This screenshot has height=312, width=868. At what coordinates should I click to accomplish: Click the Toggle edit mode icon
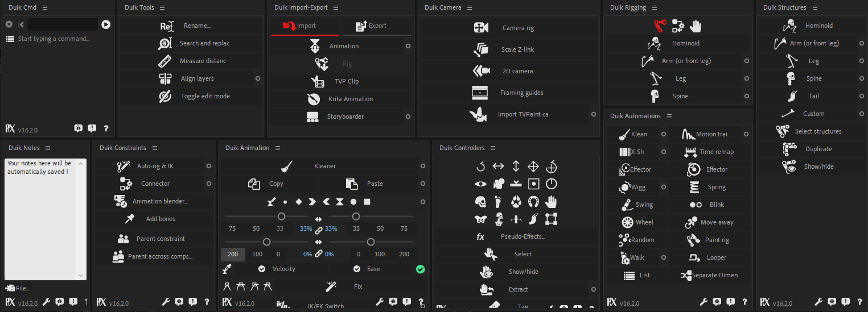[x=165, y=96]
